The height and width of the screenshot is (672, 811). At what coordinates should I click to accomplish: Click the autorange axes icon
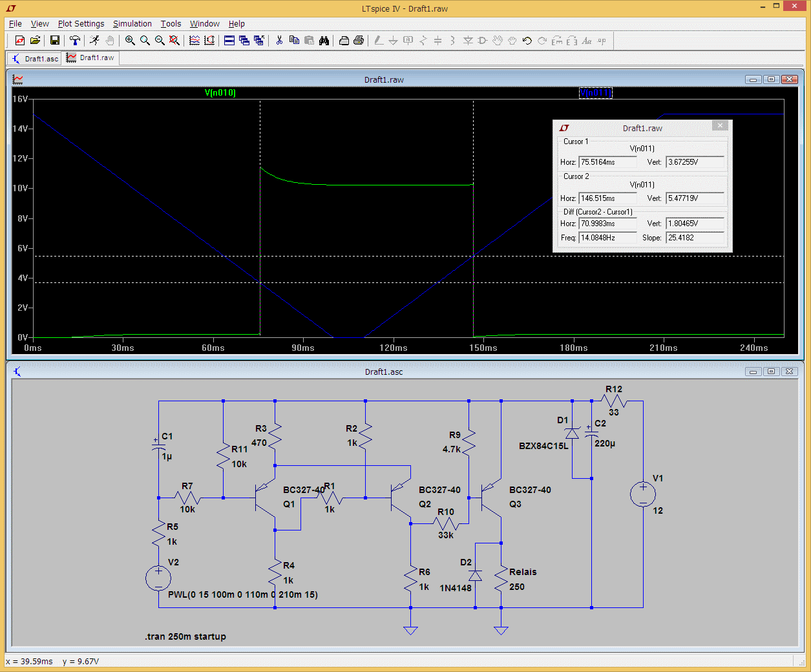click(209, 40)
